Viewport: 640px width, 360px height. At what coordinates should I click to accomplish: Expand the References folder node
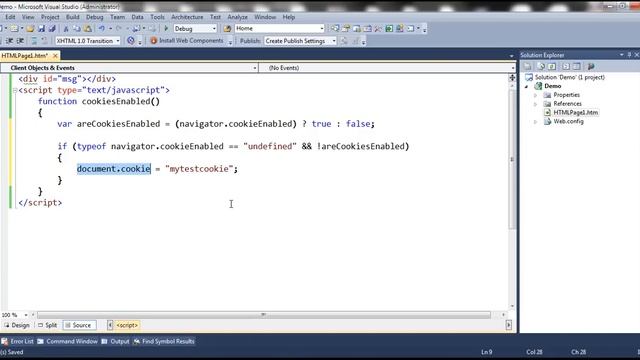[x=536, y=104]
